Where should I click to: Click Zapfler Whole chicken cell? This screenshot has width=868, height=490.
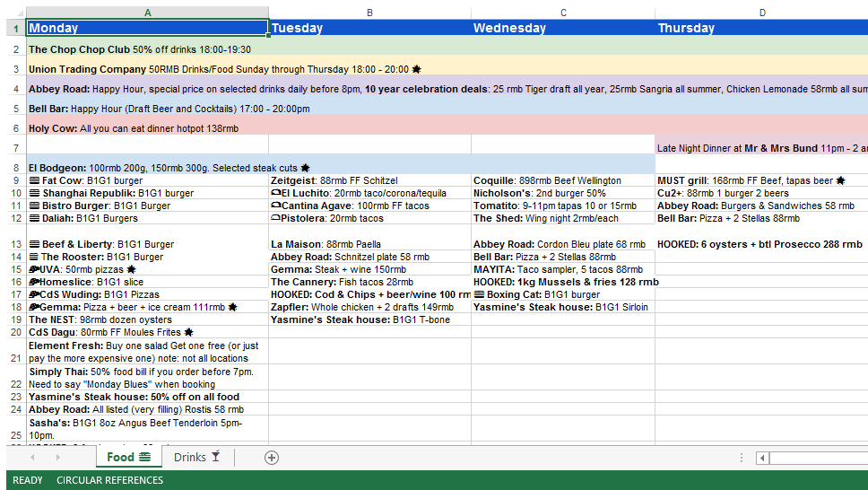(x=369, y=307)
